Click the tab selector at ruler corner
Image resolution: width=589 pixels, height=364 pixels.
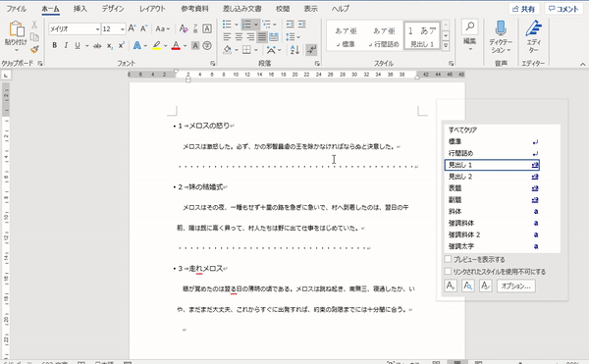[6, 76]
